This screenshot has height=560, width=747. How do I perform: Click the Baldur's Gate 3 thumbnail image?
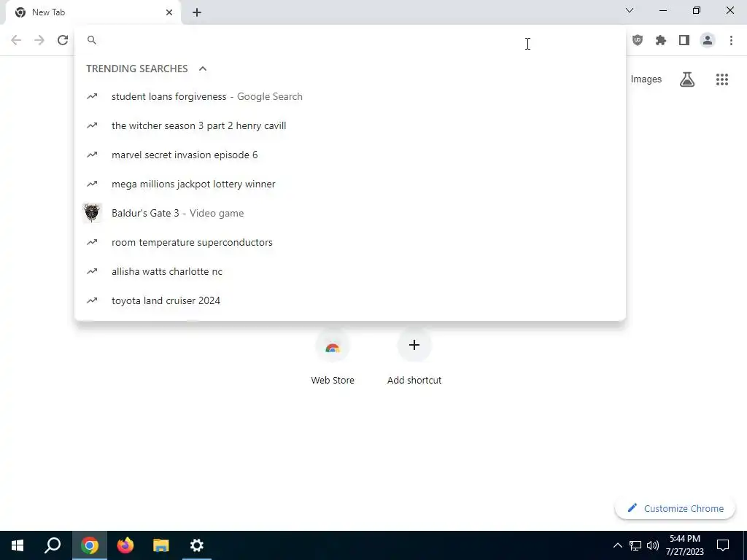click(x=92, y=213)
